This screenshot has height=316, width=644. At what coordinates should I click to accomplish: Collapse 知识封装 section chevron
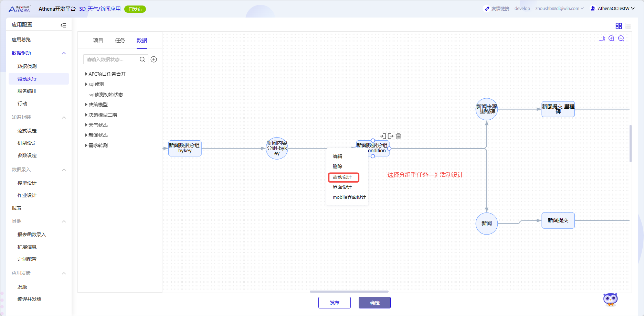pyautogui.click(x=64, y=118)
